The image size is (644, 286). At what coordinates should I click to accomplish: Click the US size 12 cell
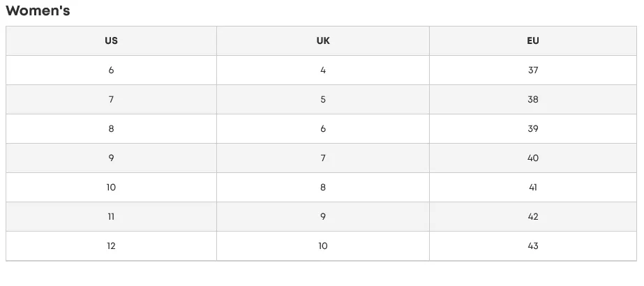112,246
